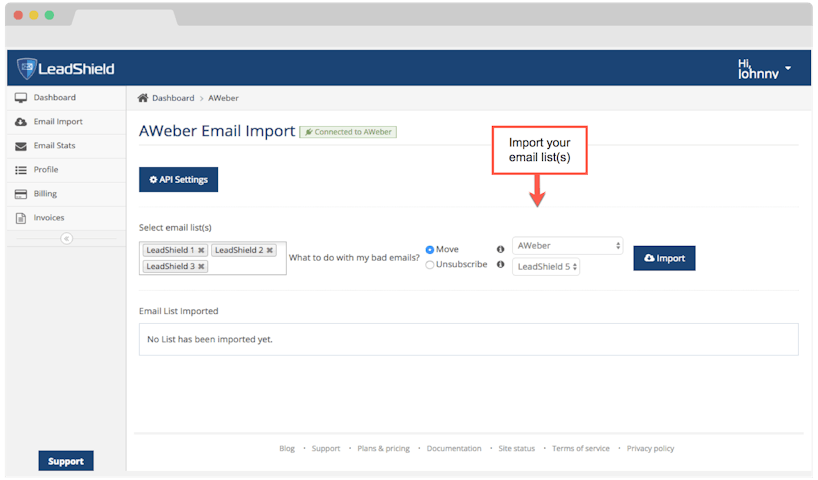Click the Dashboard monitor icon in sidebar
This screenshot has height=480, width=818.
[x=20, y=98]
